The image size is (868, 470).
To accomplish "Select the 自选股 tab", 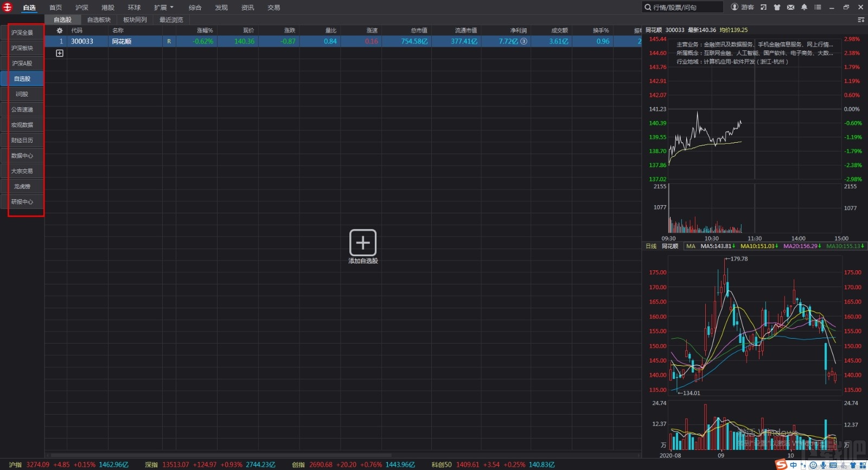I will coord(62,20).
